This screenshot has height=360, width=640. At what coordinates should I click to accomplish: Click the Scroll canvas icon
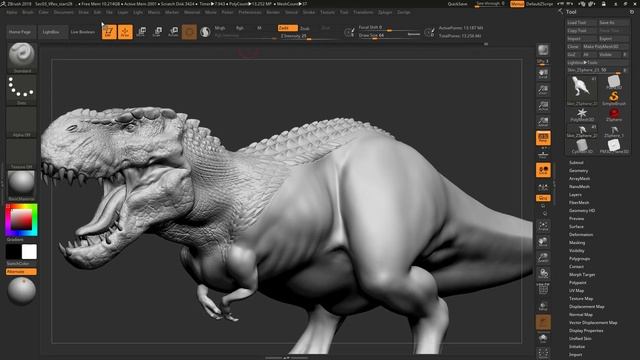pyautogui.click(x=543, y=73)
